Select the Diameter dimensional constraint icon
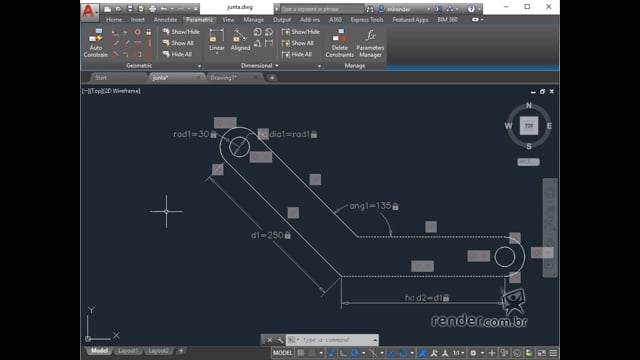Screen dimensions: 640x360 coord(269,32)
